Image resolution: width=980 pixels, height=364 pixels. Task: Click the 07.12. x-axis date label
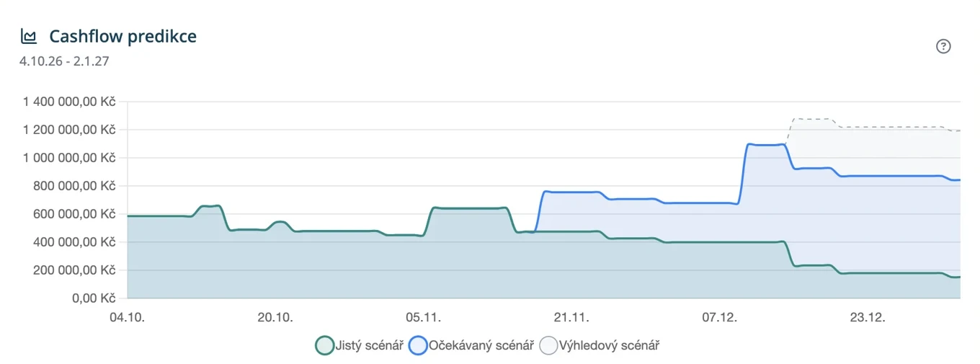720,317
